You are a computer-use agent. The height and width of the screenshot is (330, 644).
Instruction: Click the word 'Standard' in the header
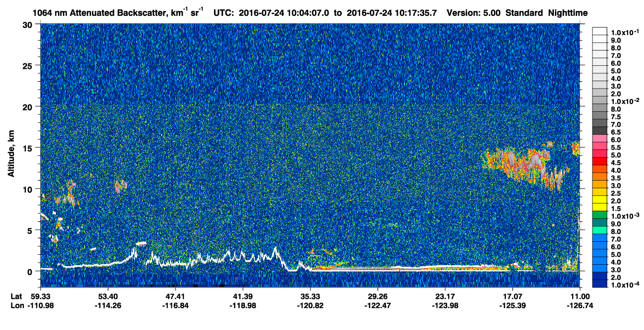click(525, 12)
